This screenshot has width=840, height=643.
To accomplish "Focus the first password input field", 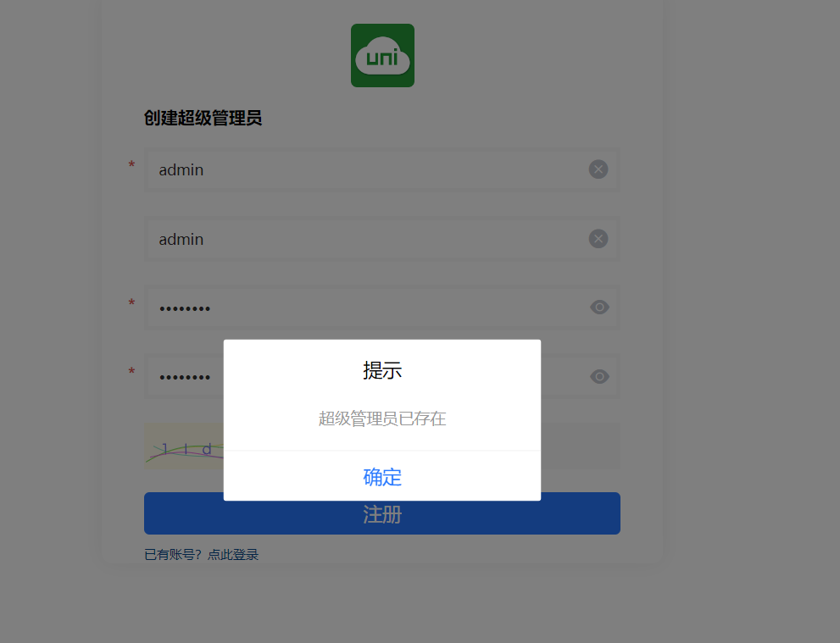I will coord(382,308).
